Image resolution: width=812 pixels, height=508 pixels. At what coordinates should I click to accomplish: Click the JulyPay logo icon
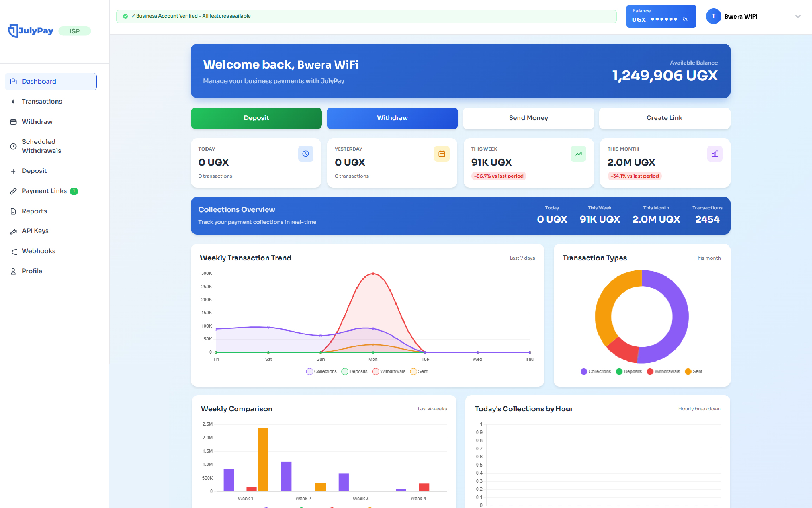tap(13, 31)
